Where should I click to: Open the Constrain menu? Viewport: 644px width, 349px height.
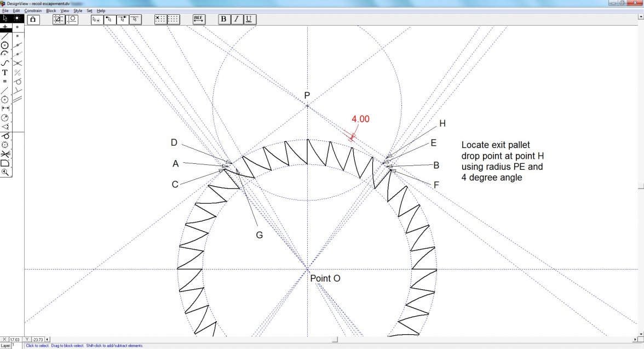[33, 10]
